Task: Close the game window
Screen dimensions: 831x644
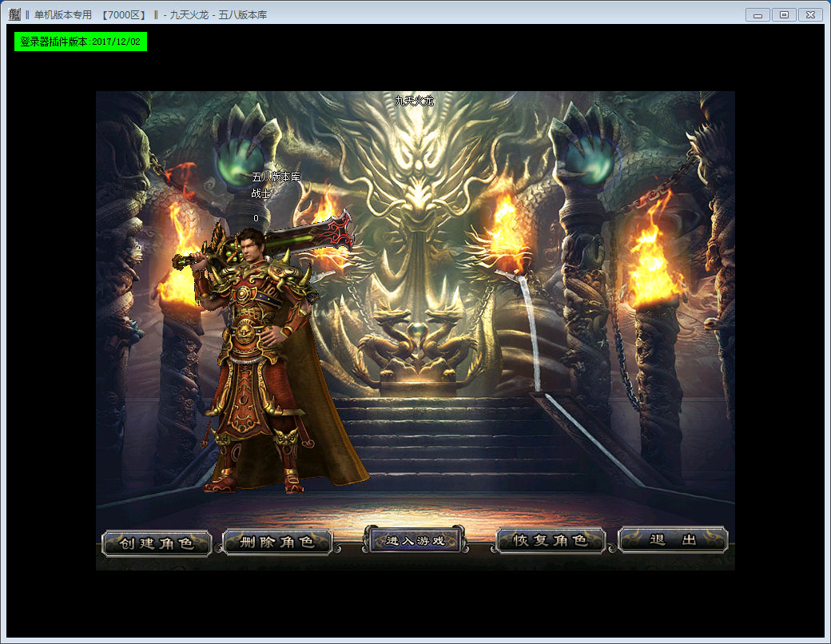Action: pyautogui.click(x=810, y=15)
